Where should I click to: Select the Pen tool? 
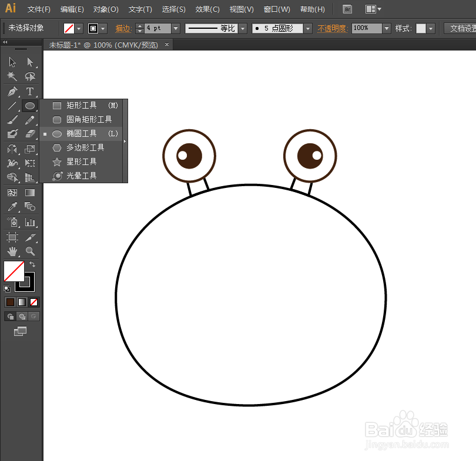(x=12, y=91)
